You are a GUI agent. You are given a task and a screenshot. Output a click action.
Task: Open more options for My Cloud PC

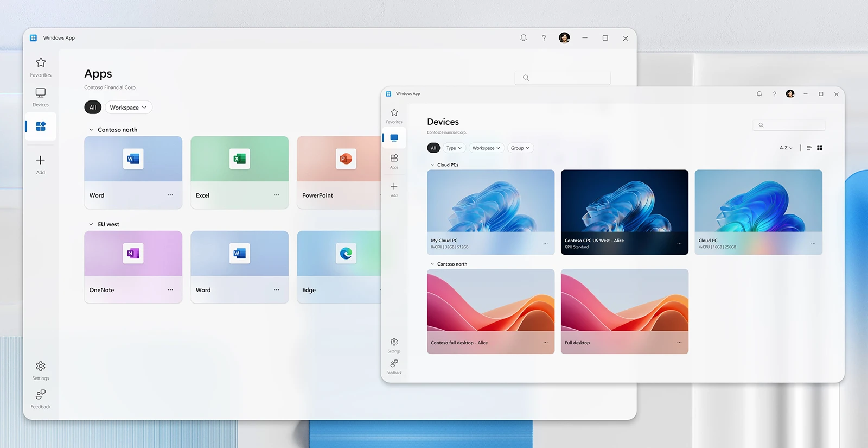click(x=545, y=243)
